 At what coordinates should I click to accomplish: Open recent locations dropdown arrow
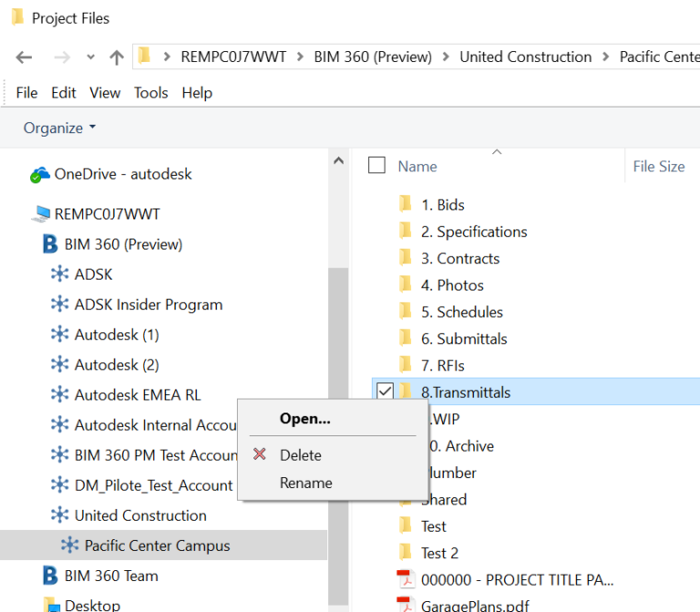[x=90, y=57]
